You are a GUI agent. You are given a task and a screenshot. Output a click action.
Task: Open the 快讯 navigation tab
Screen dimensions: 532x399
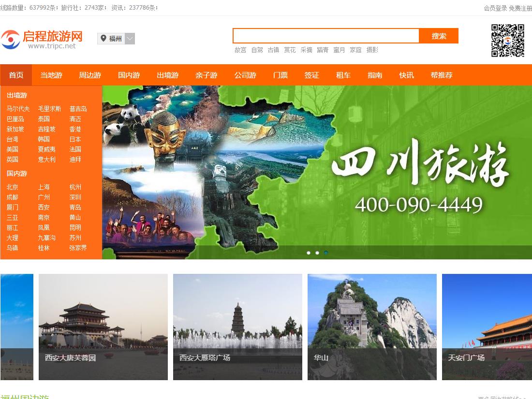[406, 75]
